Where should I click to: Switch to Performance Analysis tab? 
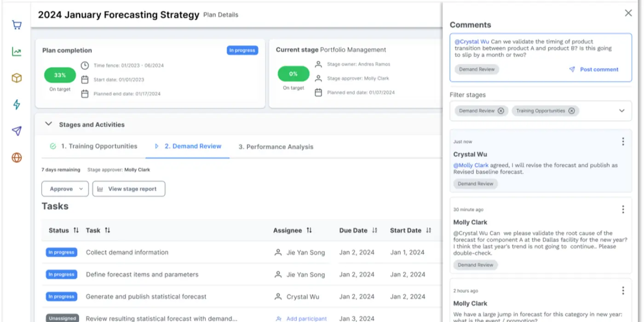[x=276, y=147]
